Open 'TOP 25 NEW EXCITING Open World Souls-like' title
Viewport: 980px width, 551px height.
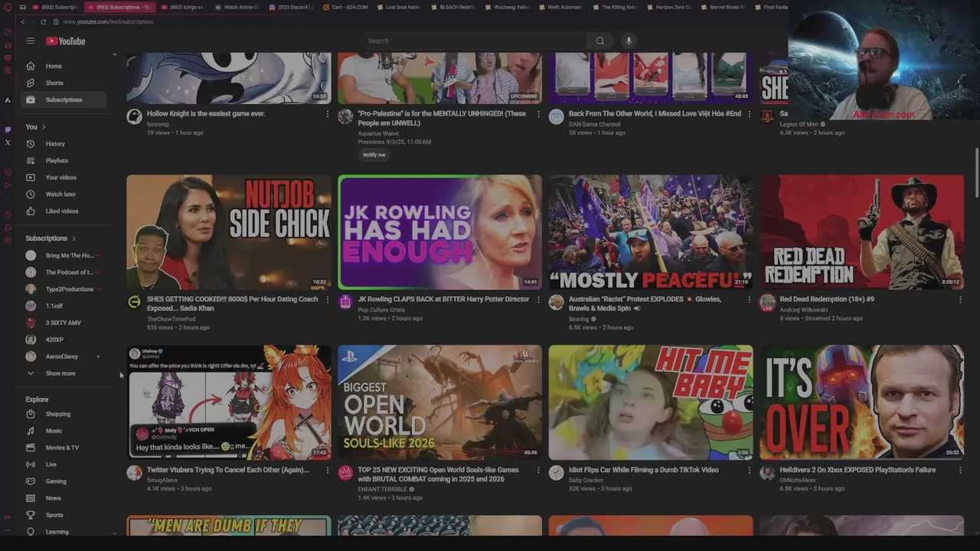[x=438, y=474]
